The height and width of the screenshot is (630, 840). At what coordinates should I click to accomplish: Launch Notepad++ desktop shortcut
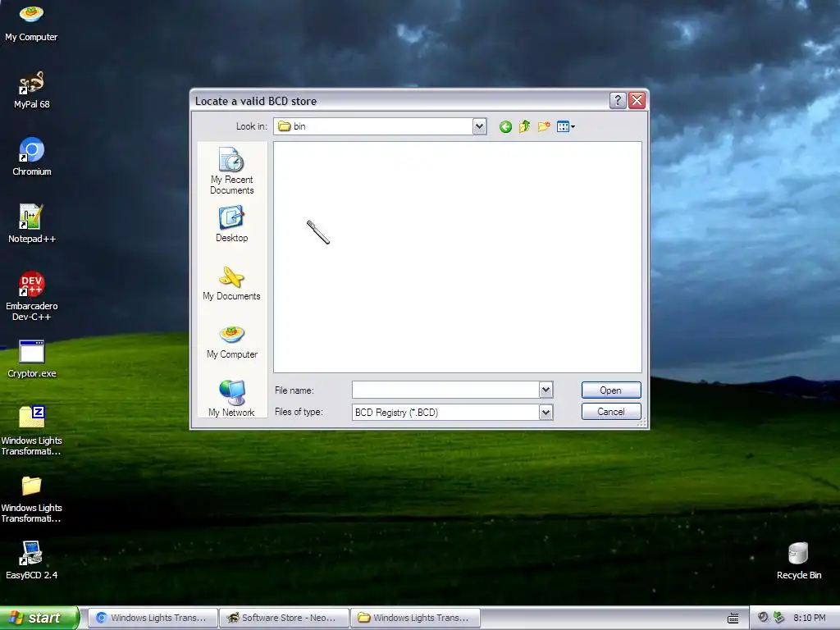(31, 224)
